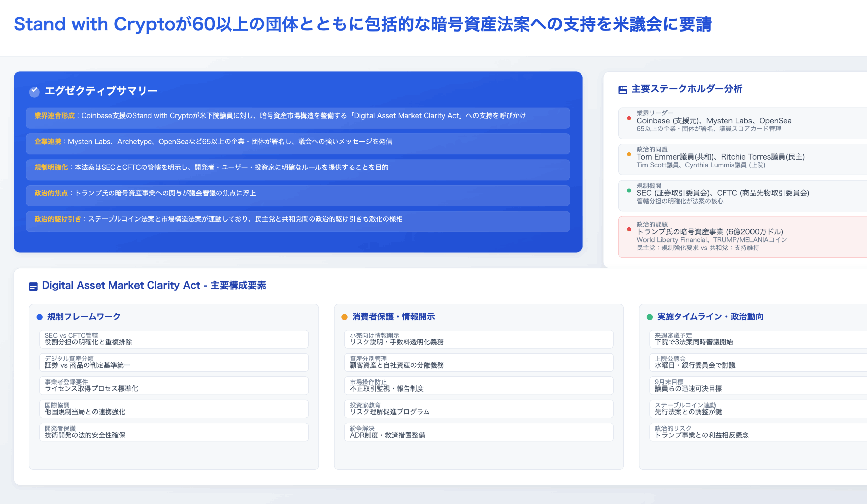867x504 pixels.
Task: Click the text Tim Scott議員、Cynthia Lummis議員 (上院)
Action: click(701, 165)
